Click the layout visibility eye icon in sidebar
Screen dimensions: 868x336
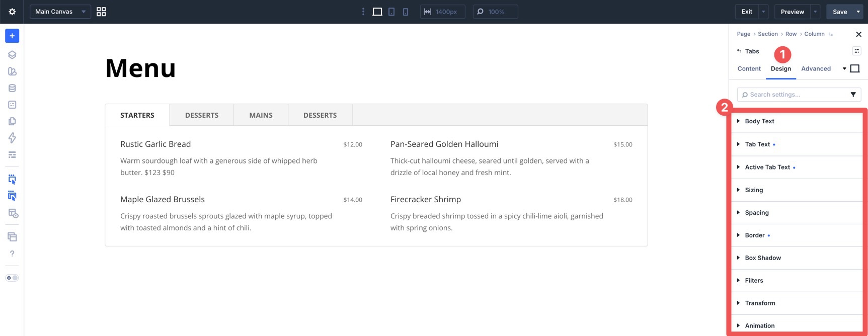pyautogui.click(x=13, y=213)
